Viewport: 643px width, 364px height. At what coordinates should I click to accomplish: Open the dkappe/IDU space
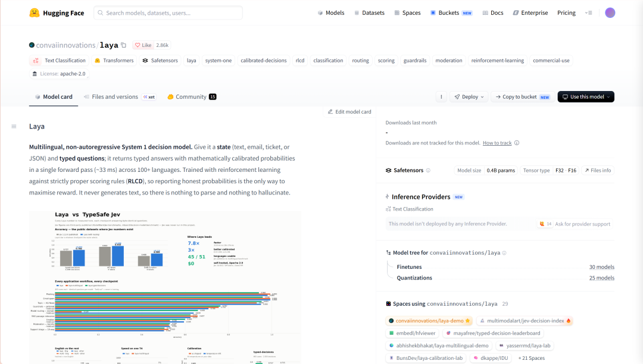tap(491, 358)
